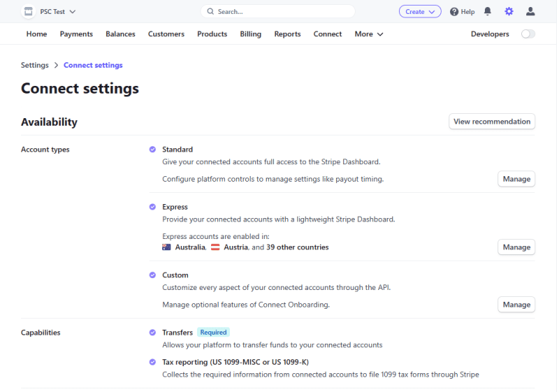The width and height of the screenshot is (559, 392).
Task: Click Manage for Standard accounts
Action: pyautogui.click(x=516, y=179)
